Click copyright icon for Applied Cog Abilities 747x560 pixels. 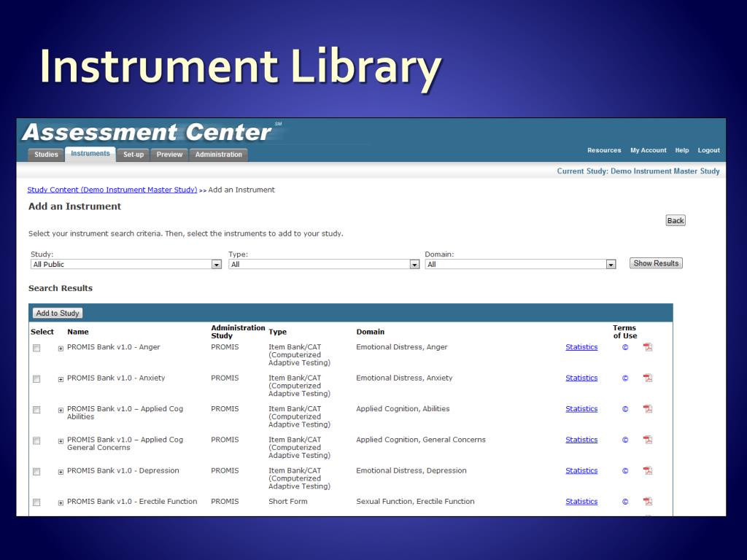tap(625, 409)
